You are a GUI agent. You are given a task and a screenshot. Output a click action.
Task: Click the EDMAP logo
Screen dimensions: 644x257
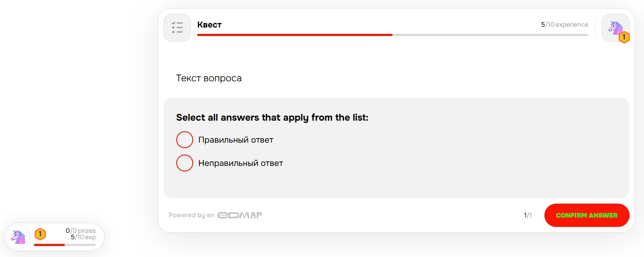click(x=240, y=215)
